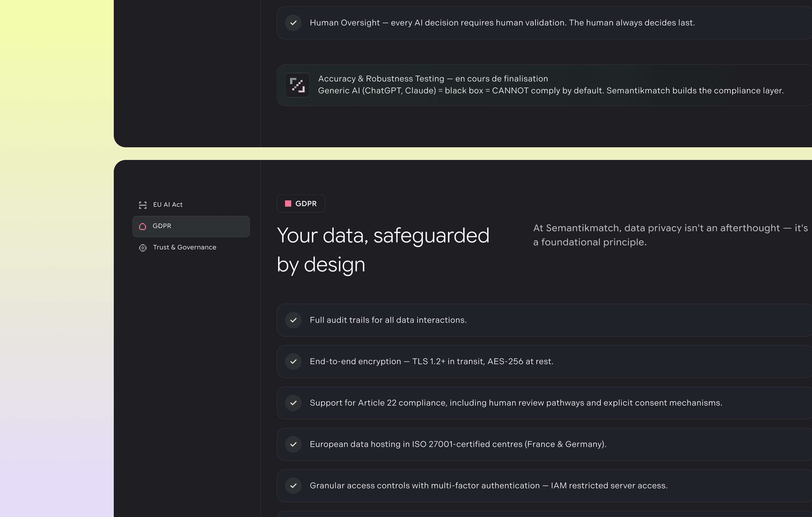Viewport: 812px width, 517px height.
Task: Click the heading "Your data, safeguarded by design"
Action: (x=383, y=249)
